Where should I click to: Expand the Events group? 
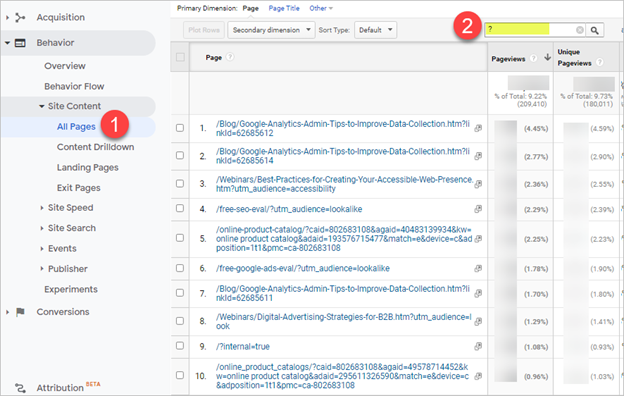point(41,249)
